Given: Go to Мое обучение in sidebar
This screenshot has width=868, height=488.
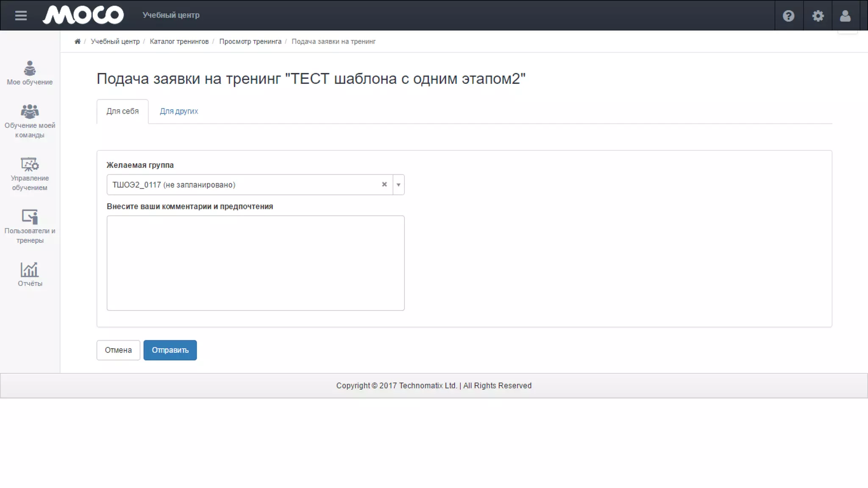Looking at the screenshot, I should (x=30, y=73).
